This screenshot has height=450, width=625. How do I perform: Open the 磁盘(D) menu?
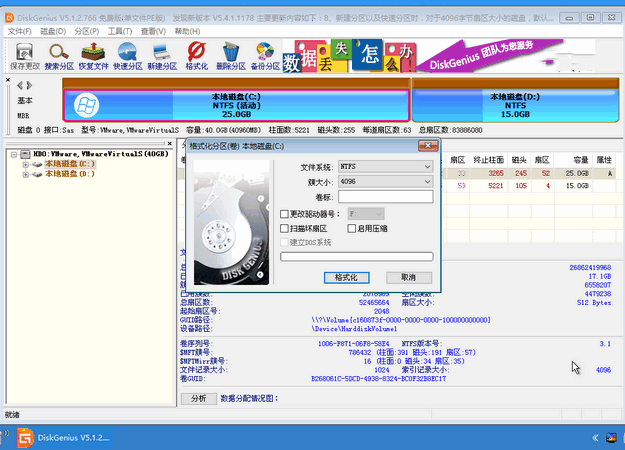click(x=53, y=31)
